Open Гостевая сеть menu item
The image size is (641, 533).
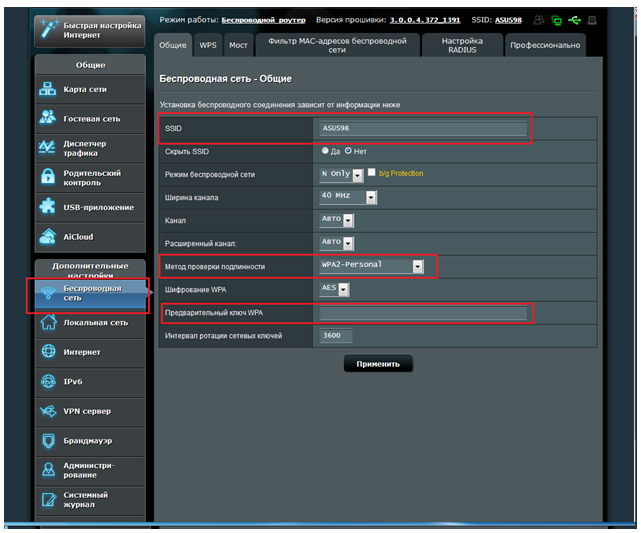(90, 119)
